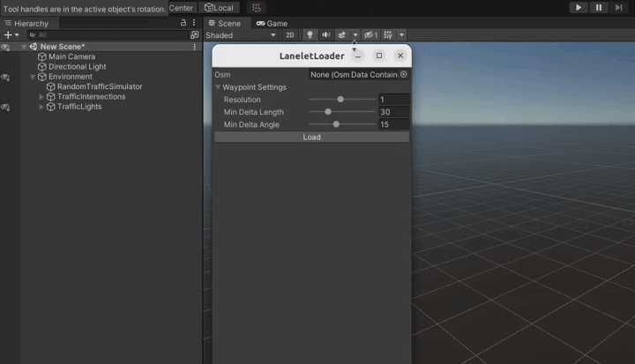Click the Play button in the toolbar
The height and width of the screenshot is (364, 635).
click(578, 7)
